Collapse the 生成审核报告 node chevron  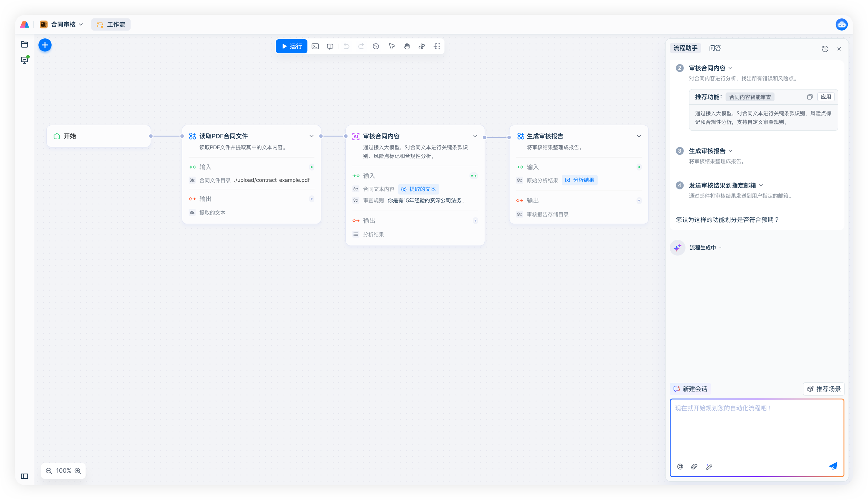pos(639,136)
